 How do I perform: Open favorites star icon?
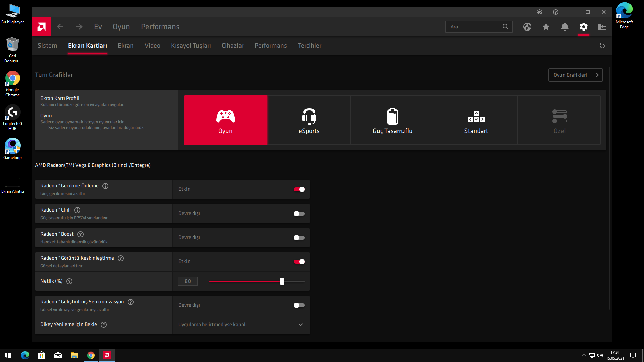pyautogui.click(x=546, y=27)
